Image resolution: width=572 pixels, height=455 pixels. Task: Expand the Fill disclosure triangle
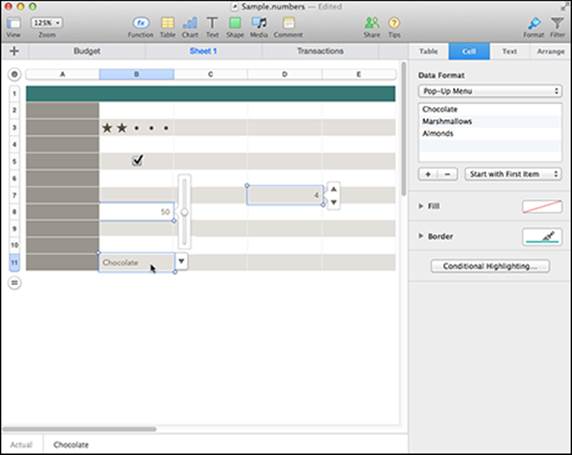point(421,206)
